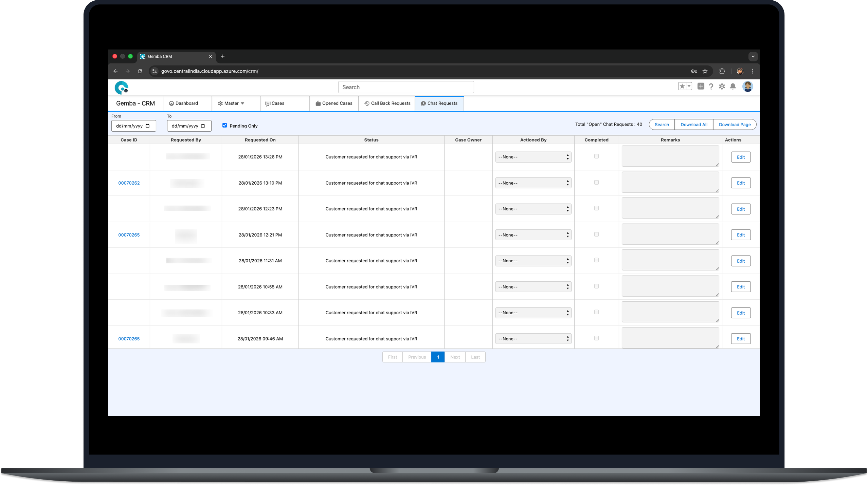Uncheck the Pending Only checkbox
Viewport: 868px width, 485px height.
[x=224, y=126]
